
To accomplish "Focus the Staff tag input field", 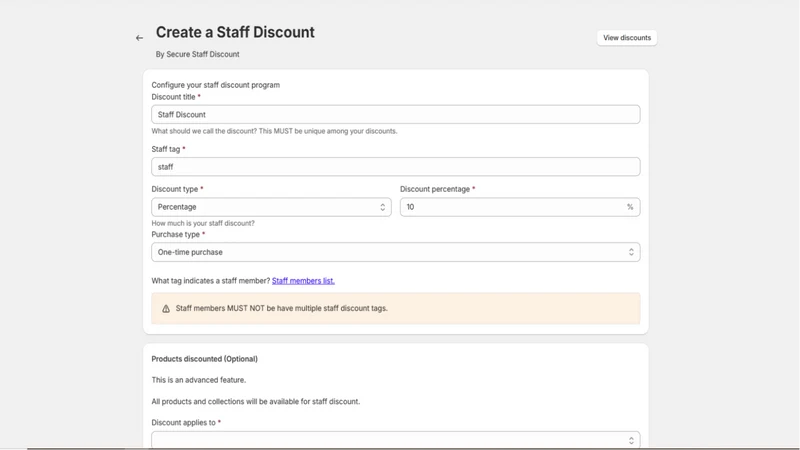I will [x=395, y=167].
